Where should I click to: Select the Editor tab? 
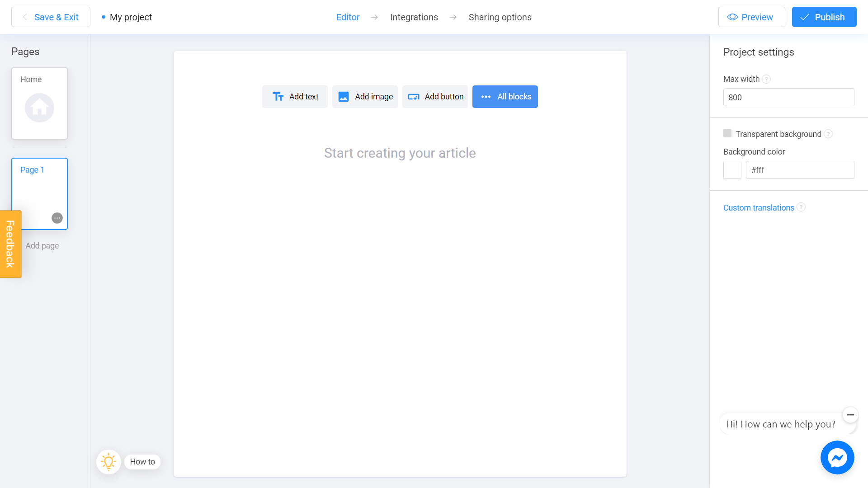(x=348, y=17)
